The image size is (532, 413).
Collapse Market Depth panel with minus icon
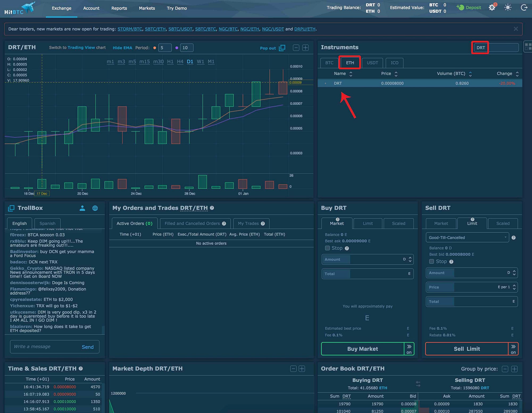(x=293, y=369)
